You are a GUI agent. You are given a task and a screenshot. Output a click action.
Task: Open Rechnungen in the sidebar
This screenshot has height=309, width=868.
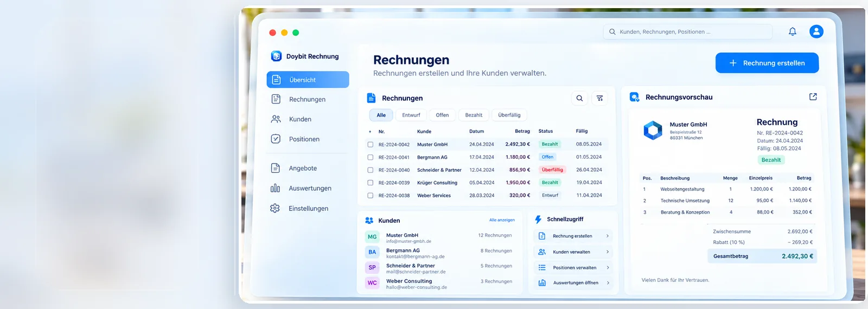click(x=308, y=99)
